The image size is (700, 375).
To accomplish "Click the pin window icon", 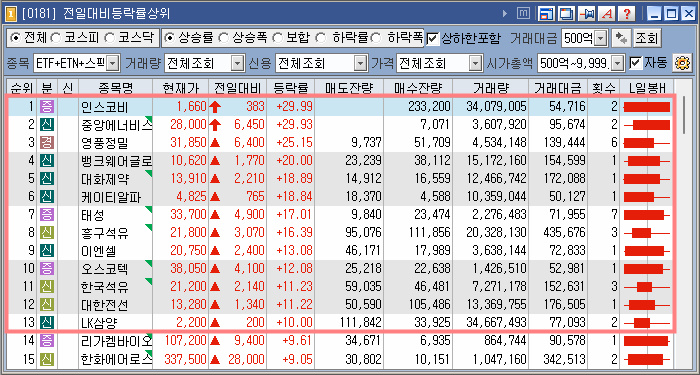I will [586, 14].
